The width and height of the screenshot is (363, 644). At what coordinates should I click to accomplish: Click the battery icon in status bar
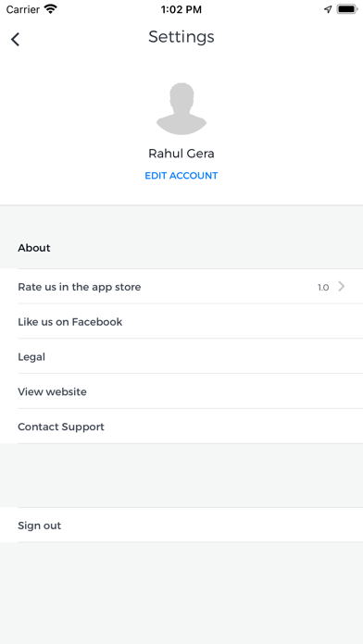coord(346,9)
